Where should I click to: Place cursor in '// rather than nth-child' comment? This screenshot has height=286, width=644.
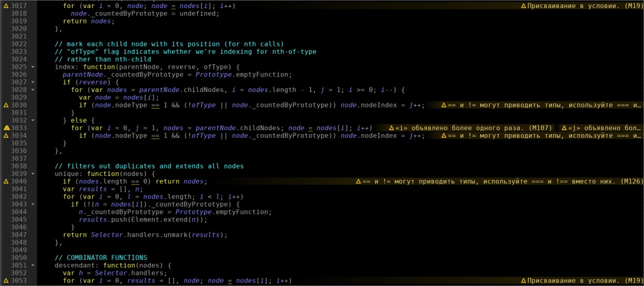[x=103, y=59]
